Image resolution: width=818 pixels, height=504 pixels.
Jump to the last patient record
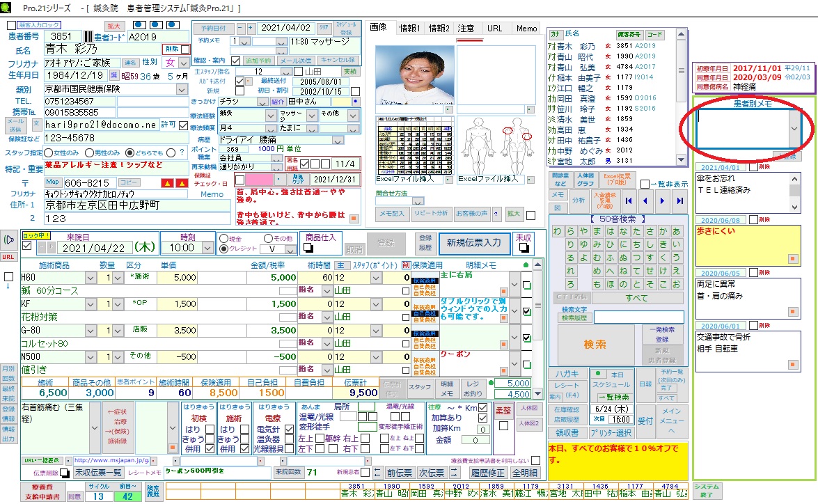coord(679,201)
